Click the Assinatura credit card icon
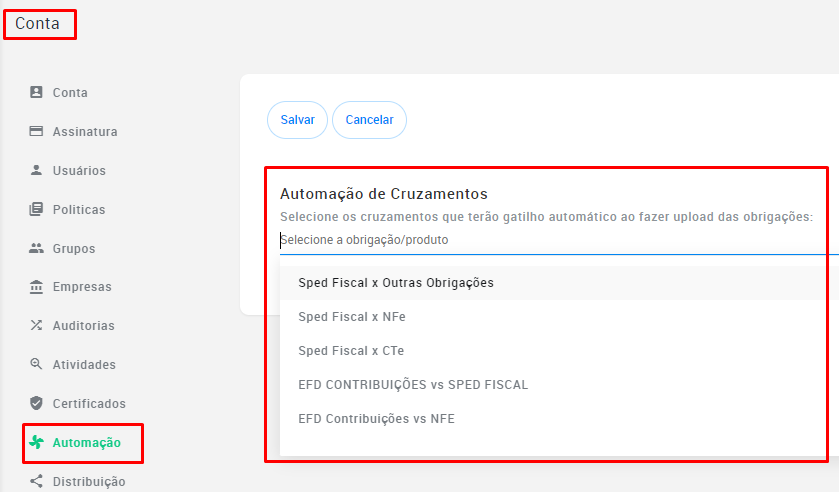The image size is (839, 492). point(36,131)
